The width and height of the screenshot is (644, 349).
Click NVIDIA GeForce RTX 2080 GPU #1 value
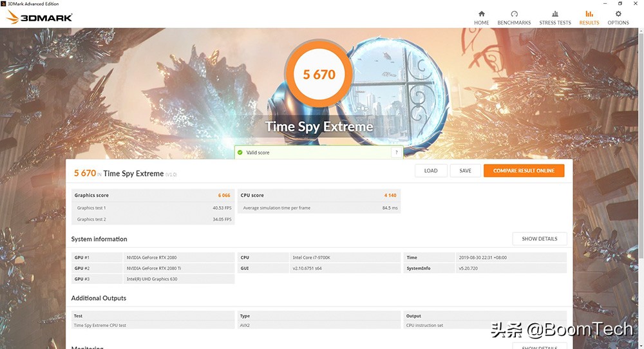point(151,258)
